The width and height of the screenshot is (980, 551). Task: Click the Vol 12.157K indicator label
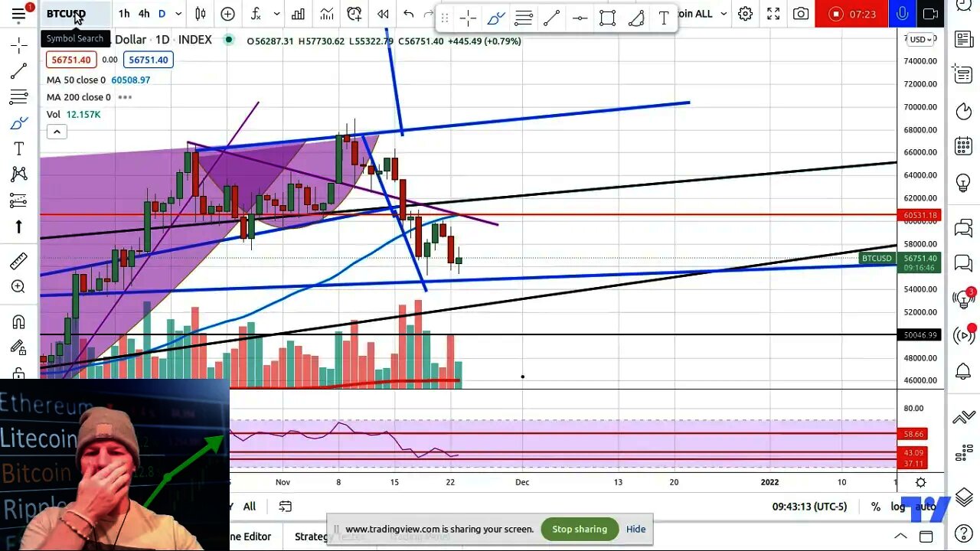coord(73,114)
